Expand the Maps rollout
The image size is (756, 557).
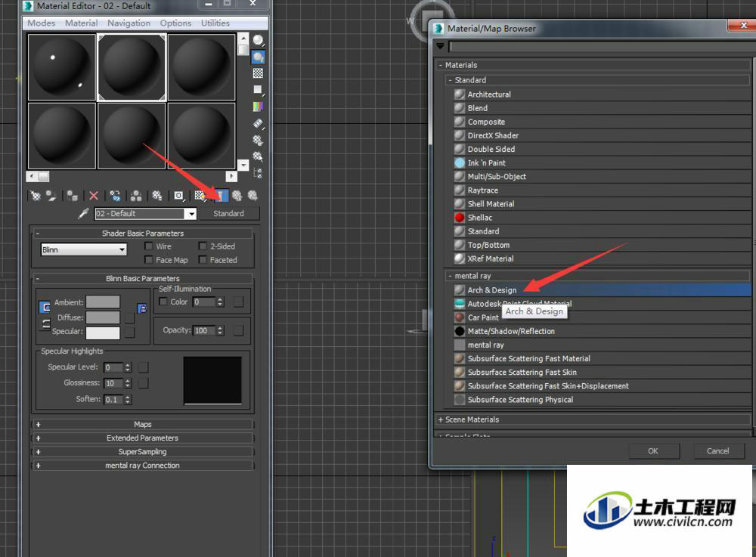(x=143, y=425)
